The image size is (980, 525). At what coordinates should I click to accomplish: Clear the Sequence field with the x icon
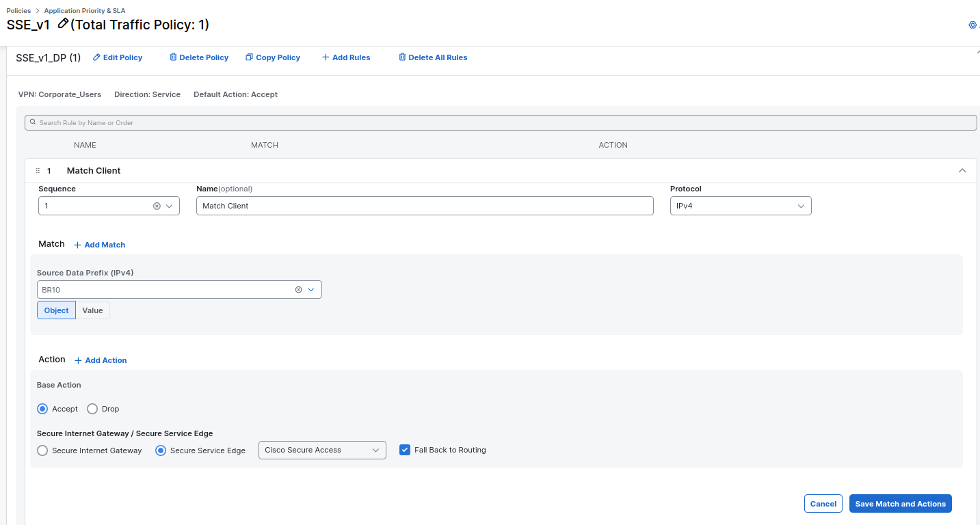click(157, 206)
